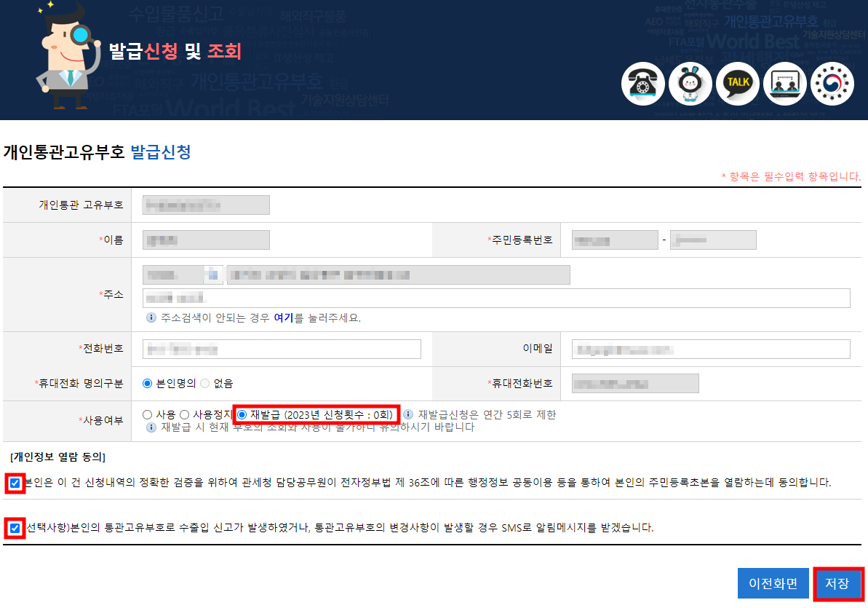Image resolution: width=868 pixels, height=608 pixels.
Task: Click the 휴대전화 명의구분 label
Action: coord(79,384)
